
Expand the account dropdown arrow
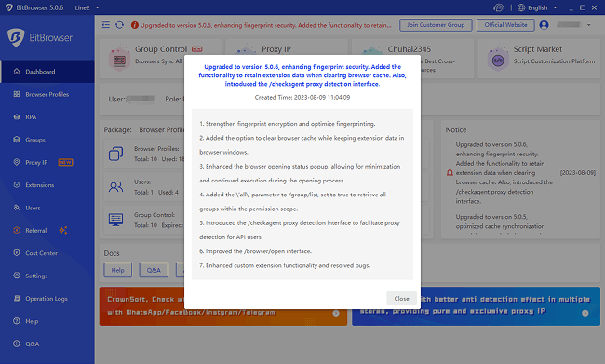589,25
